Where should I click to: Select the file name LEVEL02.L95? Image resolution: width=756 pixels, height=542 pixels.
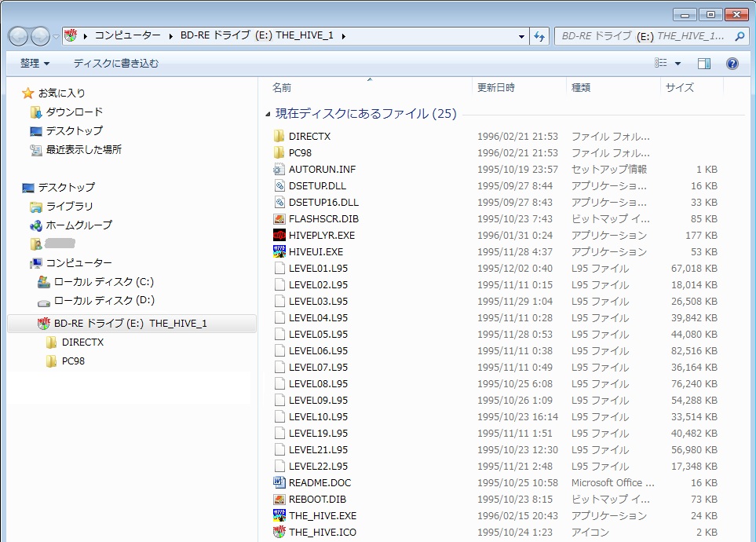(318, 285)
